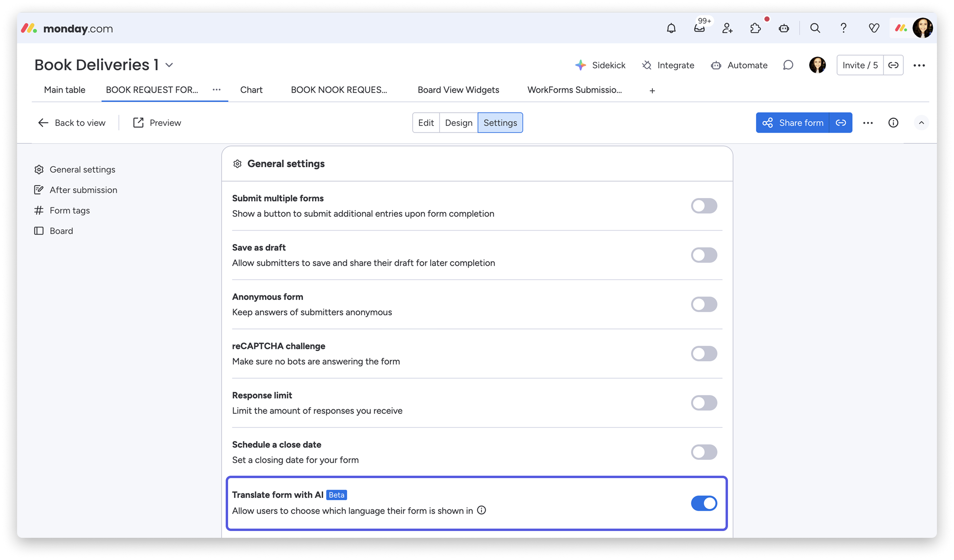The image size is (954, 560).
Task: Click the General settings panel heading
Action: coord(286,163)
